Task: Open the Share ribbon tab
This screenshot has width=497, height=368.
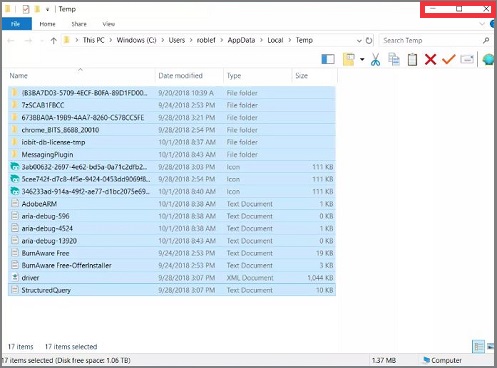Action: (x=79, y=24)
